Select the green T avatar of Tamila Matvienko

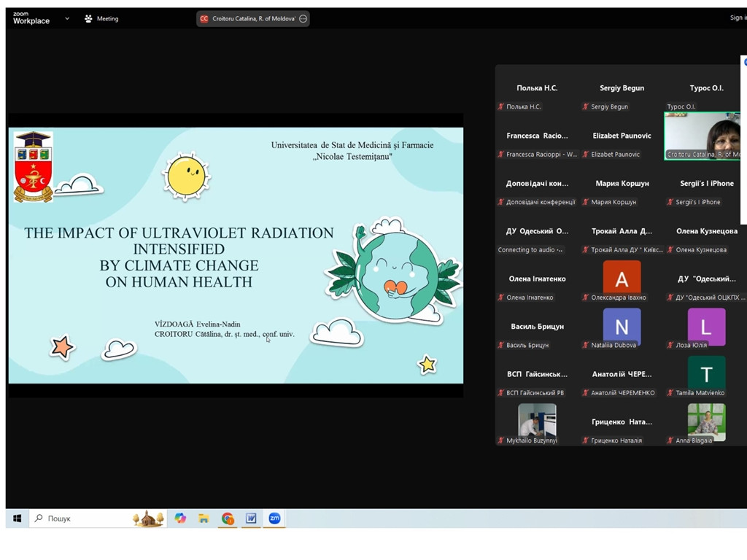point(706,373)
